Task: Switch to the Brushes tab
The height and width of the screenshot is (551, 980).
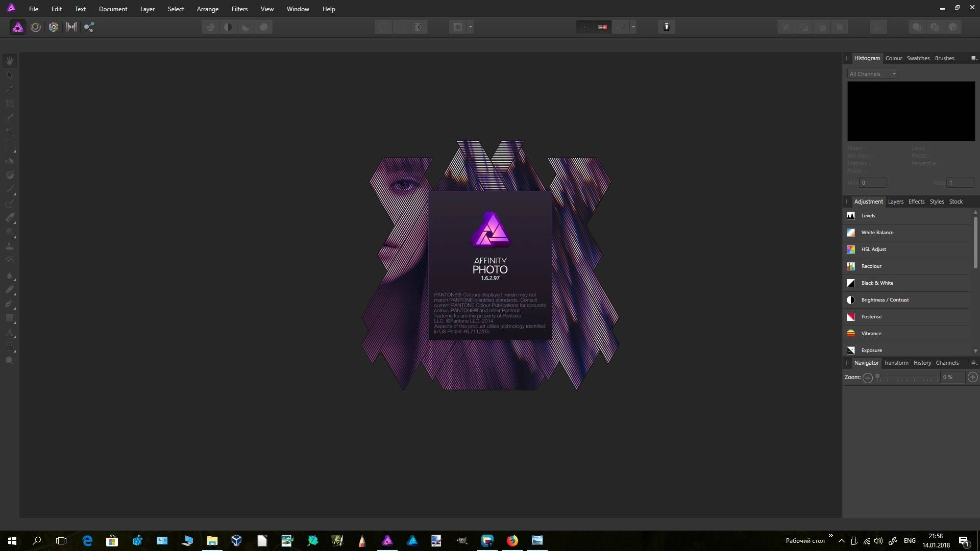Action: [944, 58]
